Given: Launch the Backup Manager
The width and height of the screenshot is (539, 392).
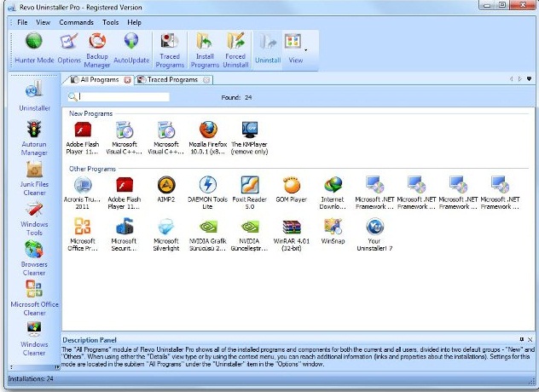Looking at the screenshot, I should (97, 49).
